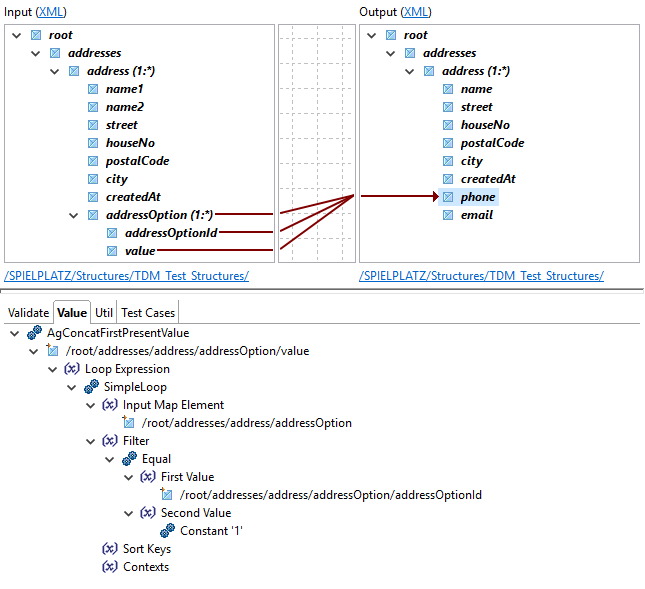Collapse the Filter expression node
645x589 pixels.
91,441
